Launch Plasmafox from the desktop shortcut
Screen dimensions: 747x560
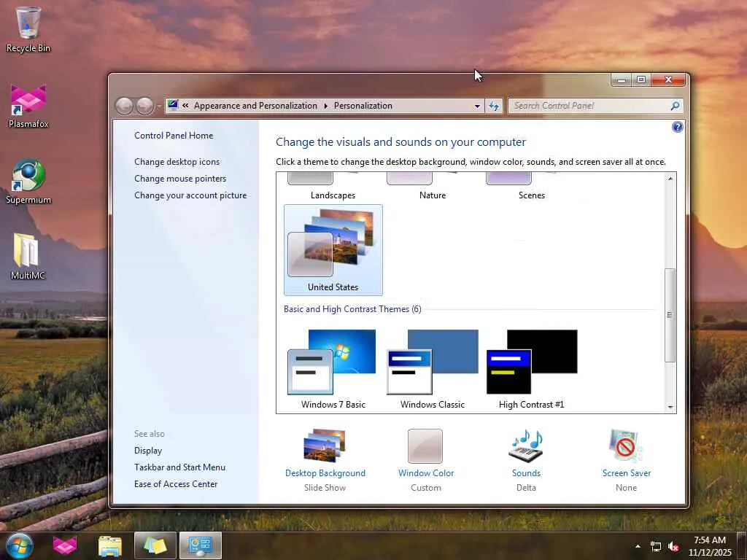pos(28,106)
